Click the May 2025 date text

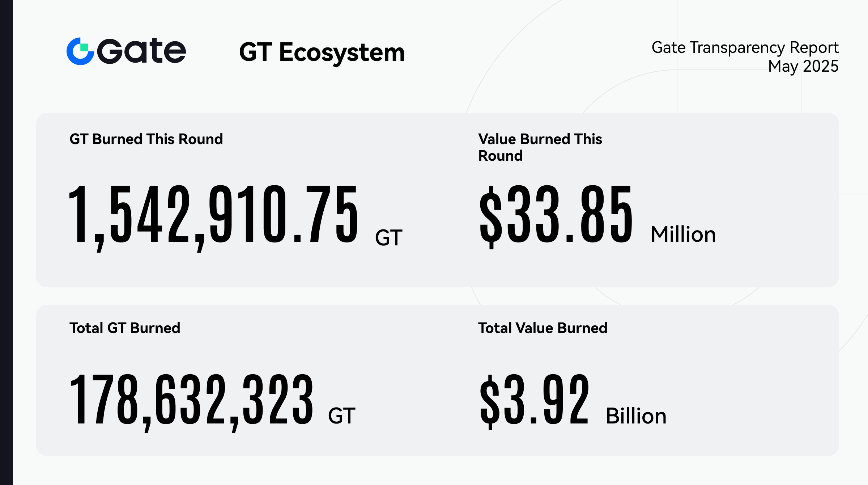pyautogui.click(x=803, y=66)
